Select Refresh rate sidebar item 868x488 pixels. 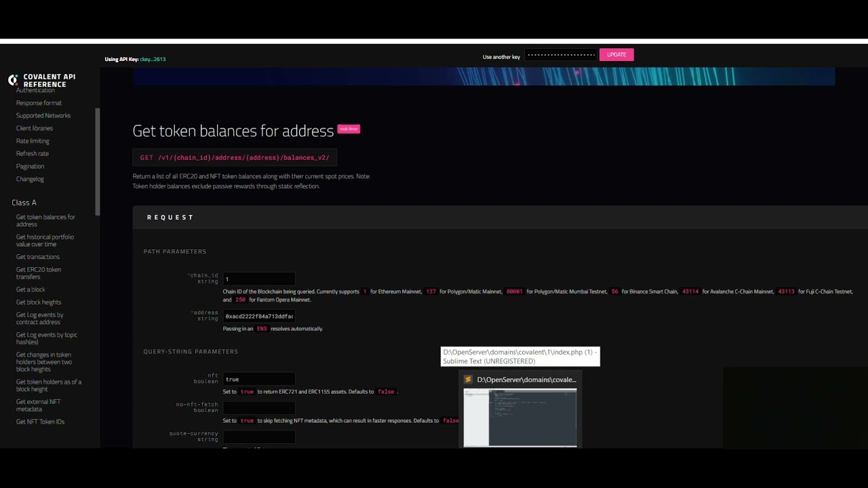point(33,153)
